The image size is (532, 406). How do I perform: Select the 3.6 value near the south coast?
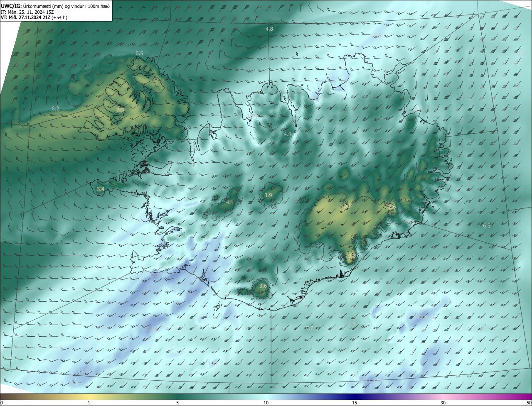pyautogui.click(x=263, y=286)
